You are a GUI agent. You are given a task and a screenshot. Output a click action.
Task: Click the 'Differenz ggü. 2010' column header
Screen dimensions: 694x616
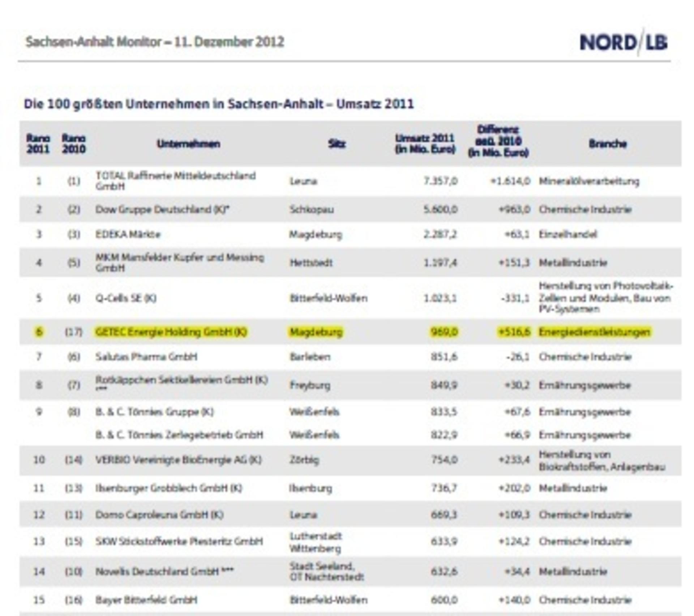(498, 141)
